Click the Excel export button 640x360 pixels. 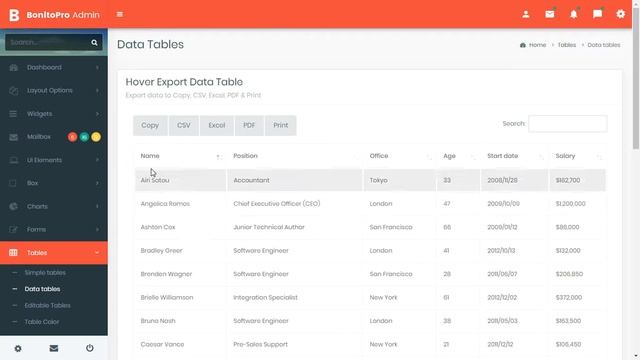pos(217,125)
